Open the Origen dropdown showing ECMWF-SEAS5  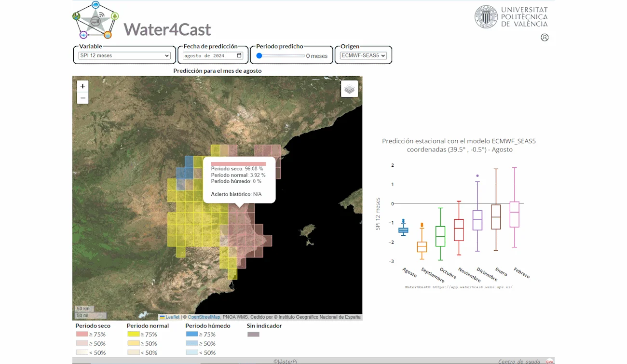pos(363,55)
